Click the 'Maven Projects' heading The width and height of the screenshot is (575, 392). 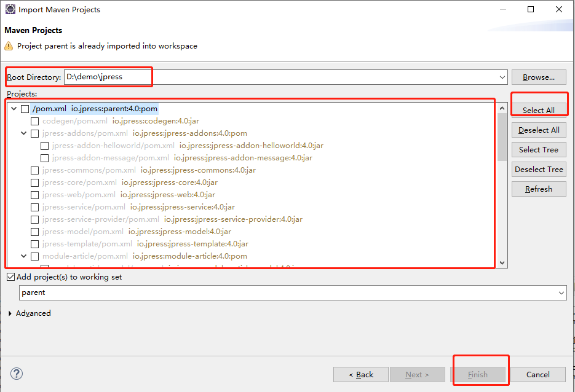click(x=33, y=30)
